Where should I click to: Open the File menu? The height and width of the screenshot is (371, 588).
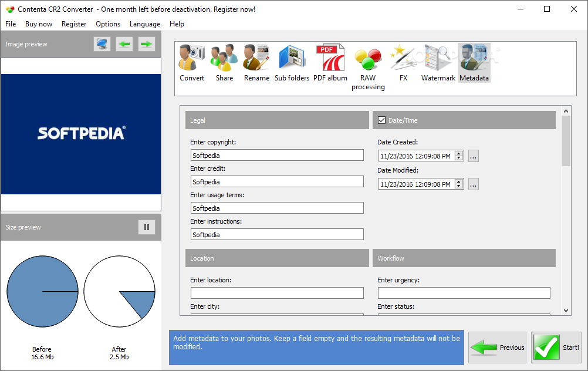point(11,24)
